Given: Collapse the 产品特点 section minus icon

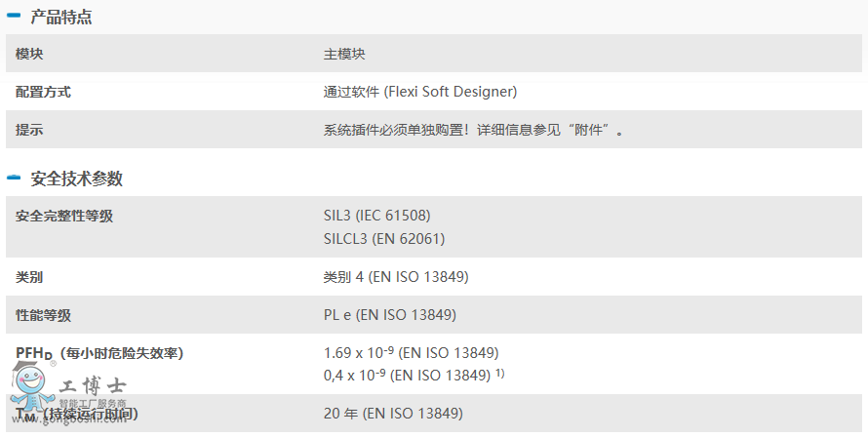Looking at the screenshot, I should tap(14, 16).
